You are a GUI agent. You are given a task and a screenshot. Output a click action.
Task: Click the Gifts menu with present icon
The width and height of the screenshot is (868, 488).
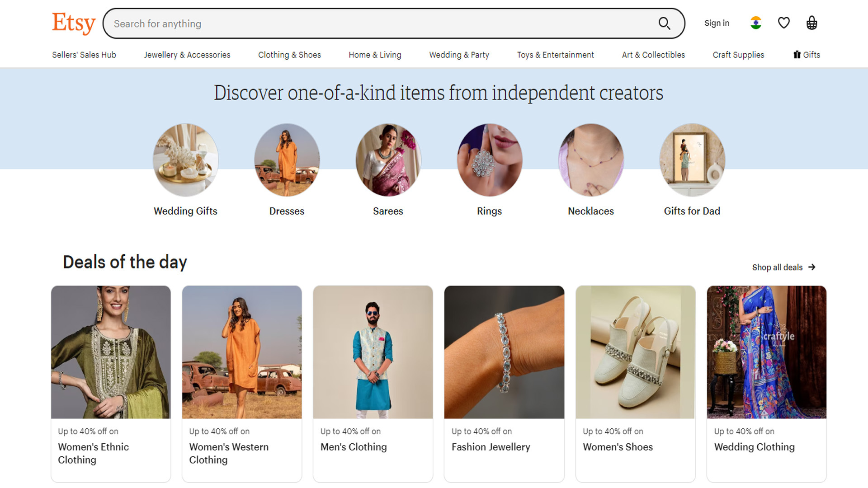pos(807,55)
